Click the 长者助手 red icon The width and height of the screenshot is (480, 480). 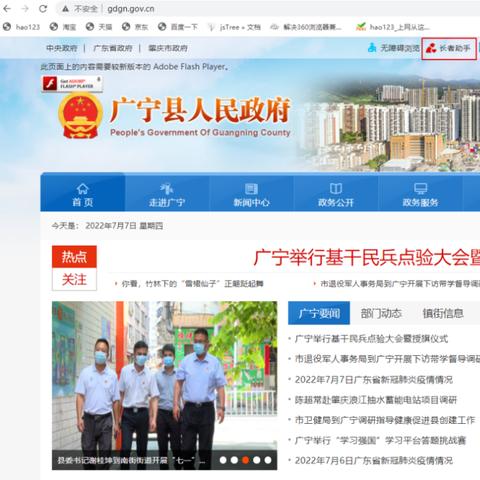[431, 48]
